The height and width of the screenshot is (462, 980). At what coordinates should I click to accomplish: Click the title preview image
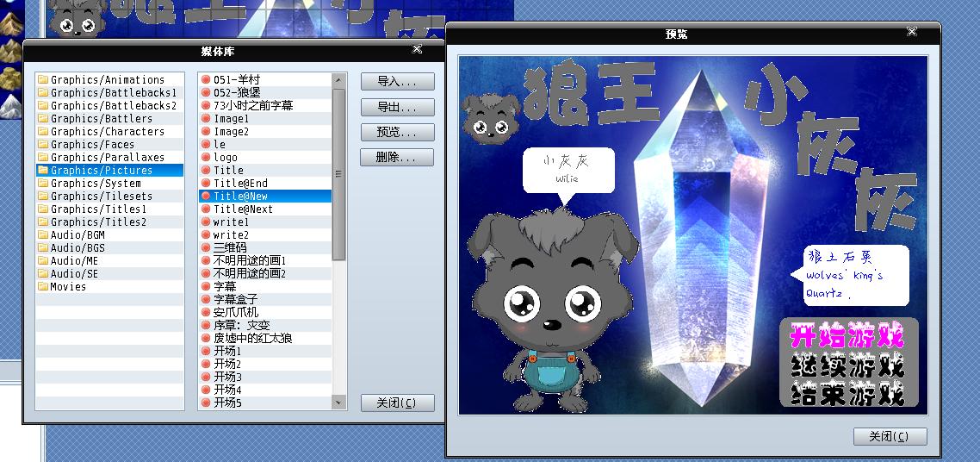(693, 235)
